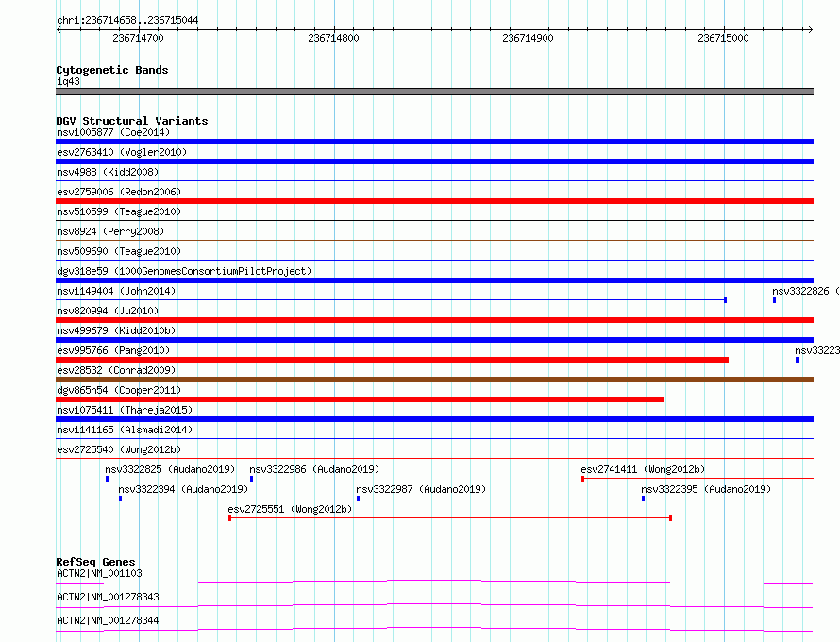
Task: Click the gray 1q43 cytogenetic band bar
Action: pyautogui.click(x=434, y=92)
